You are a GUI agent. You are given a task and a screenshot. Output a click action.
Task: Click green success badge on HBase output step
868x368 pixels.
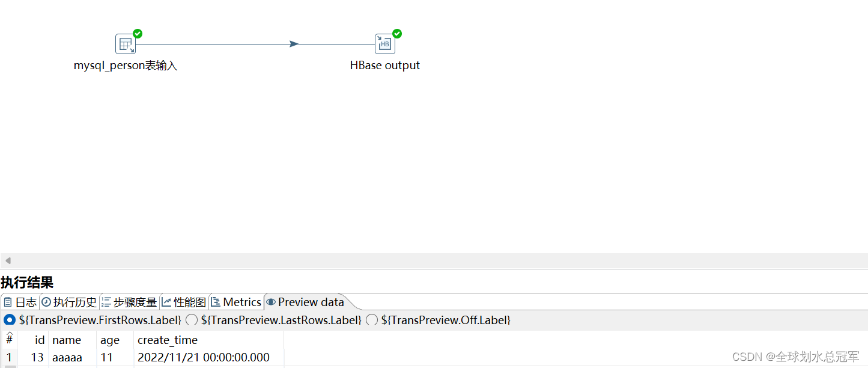point(396,33)
